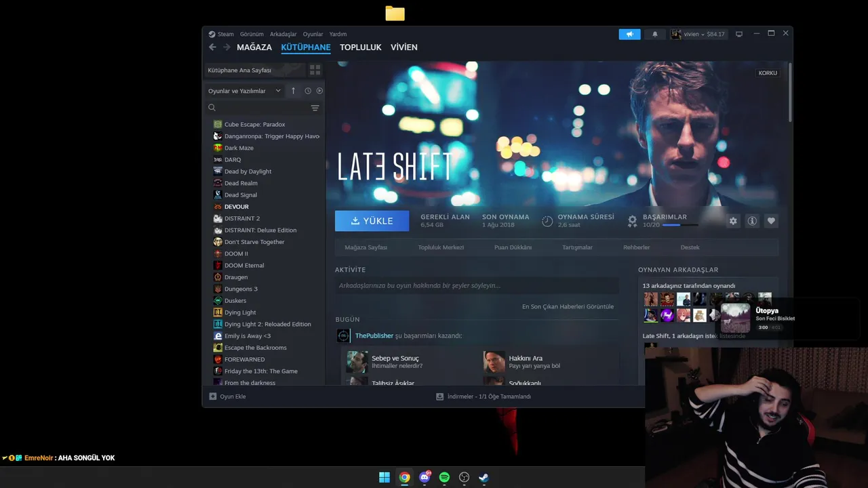Open the Görünüm menu
868x488 pixels.
(252, 34)
